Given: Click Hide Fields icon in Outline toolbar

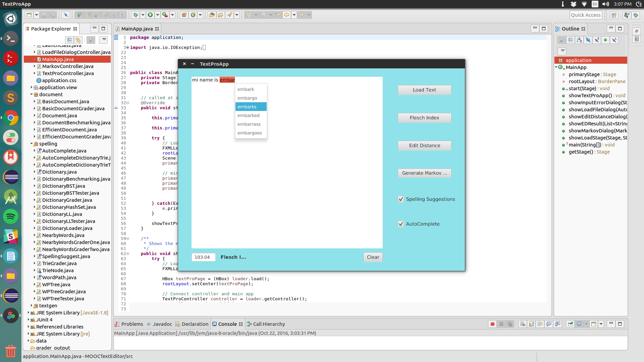Looking at the screenshot, I should pos(588,40).
